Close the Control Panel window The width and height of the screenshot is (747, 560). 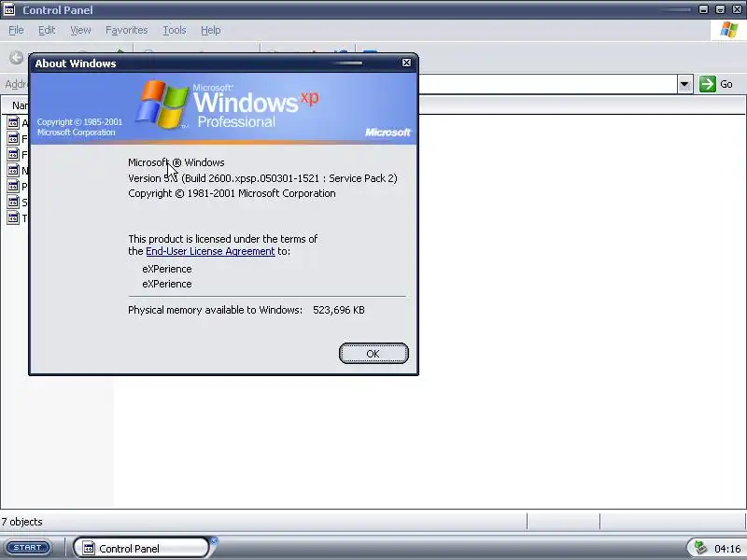737,9
